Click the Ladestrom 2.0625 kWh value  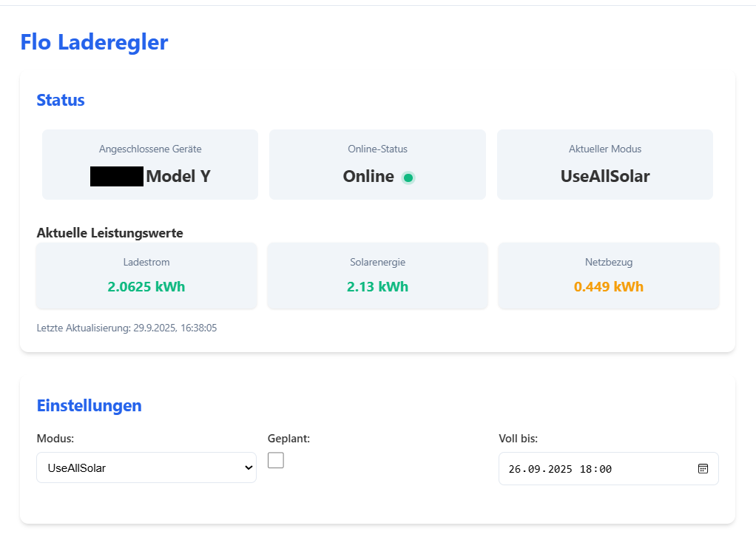(146, 286)
